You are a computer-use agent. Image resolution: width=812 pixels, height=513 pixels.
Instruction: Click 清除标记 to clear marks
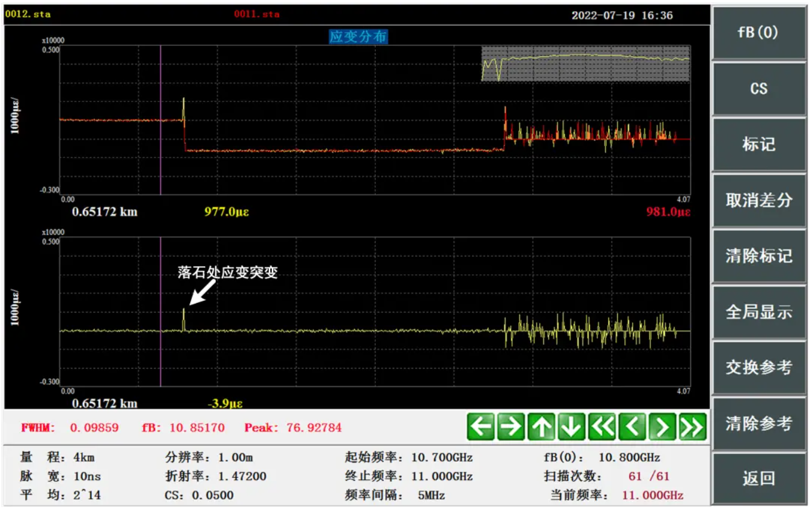coord(758,255)
